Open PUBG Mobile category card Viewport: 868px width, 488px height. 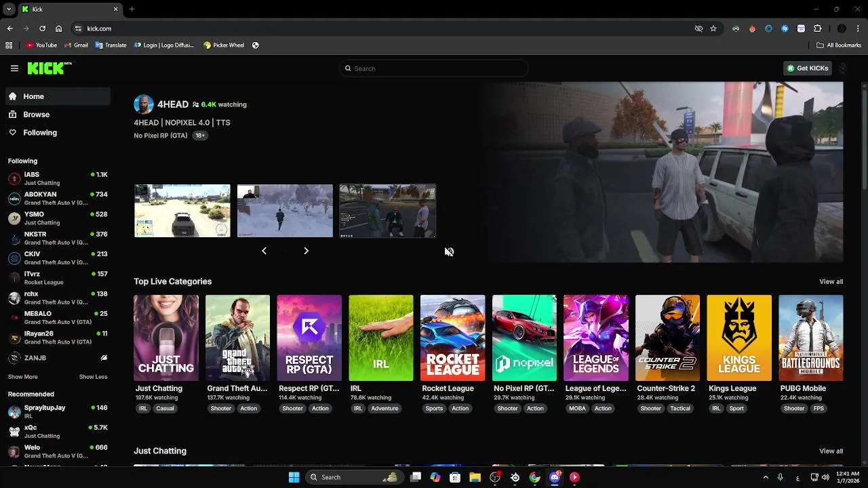tap(811, 338)
